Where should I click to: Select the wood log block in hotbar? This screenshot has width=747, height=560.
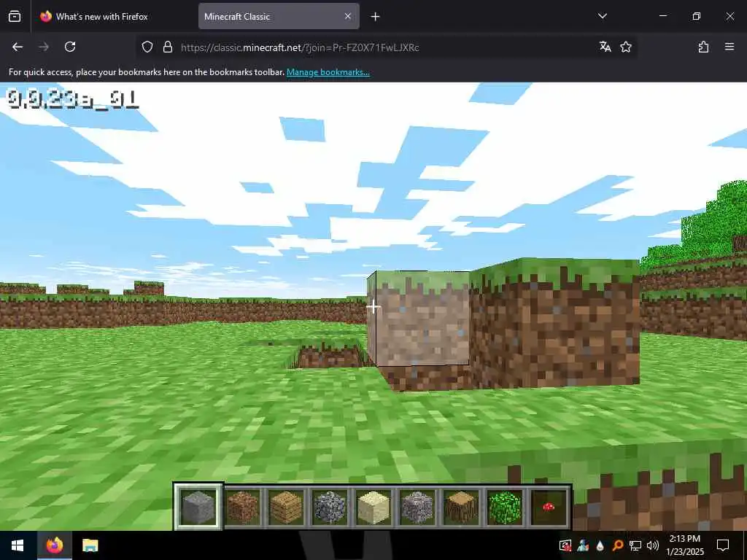[461, 507]
